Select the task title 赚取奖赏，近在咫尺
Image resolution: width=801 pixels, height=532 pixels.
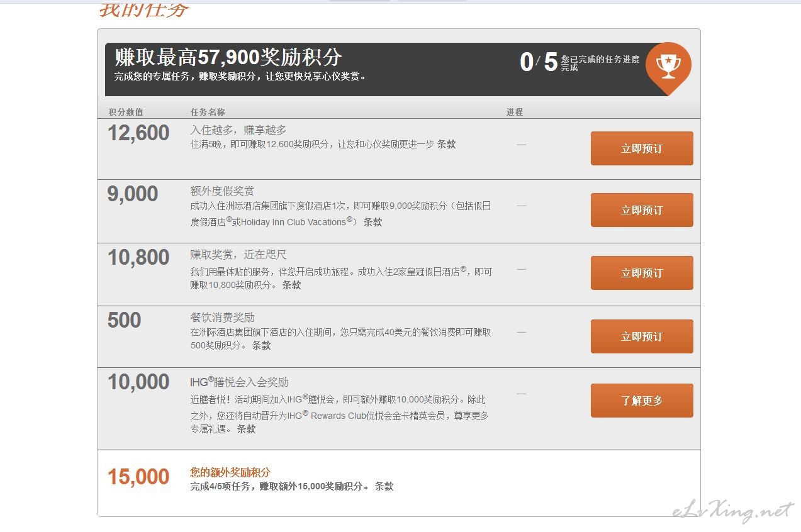(238, 255)
